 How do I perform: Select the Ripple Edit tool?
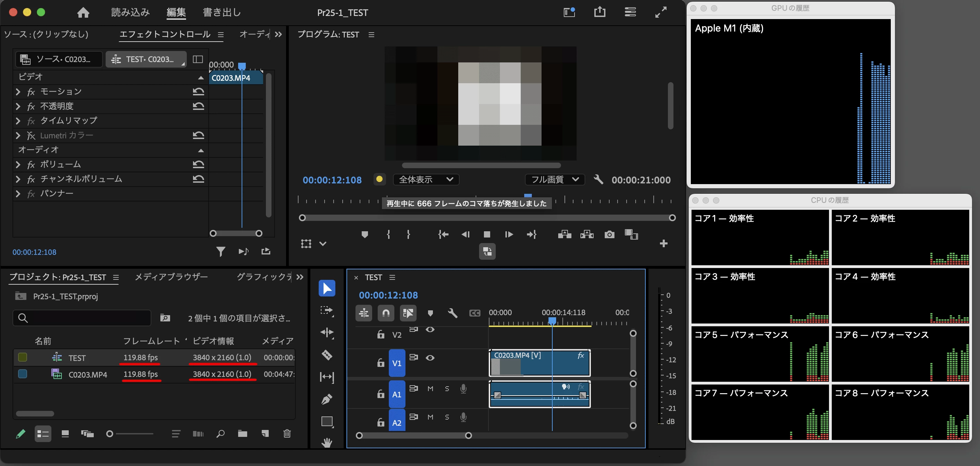(x=327, y=333)
